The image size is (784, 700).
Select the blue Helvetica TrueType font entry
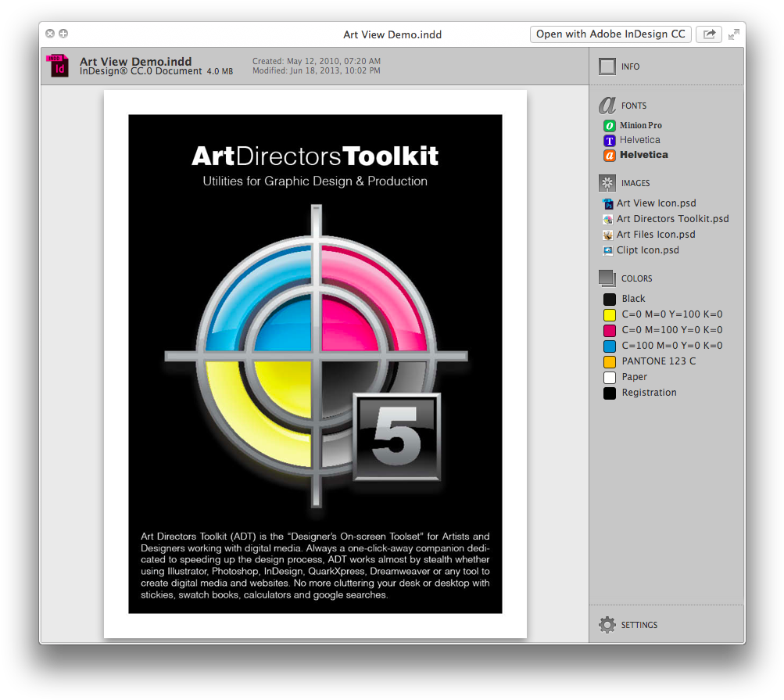pyautogui.click(x=639, y=140)
